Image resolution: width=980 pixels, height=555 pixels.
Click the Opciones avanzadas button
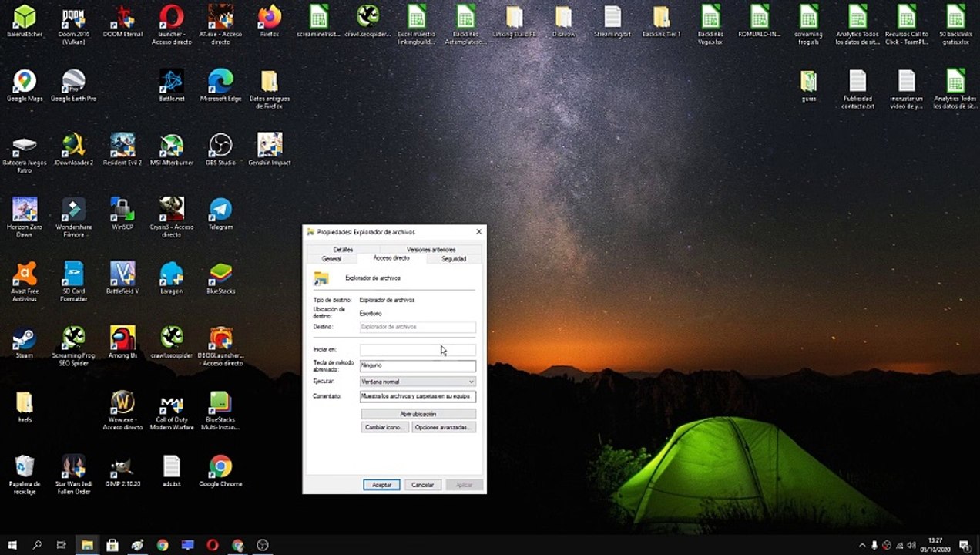444,427
